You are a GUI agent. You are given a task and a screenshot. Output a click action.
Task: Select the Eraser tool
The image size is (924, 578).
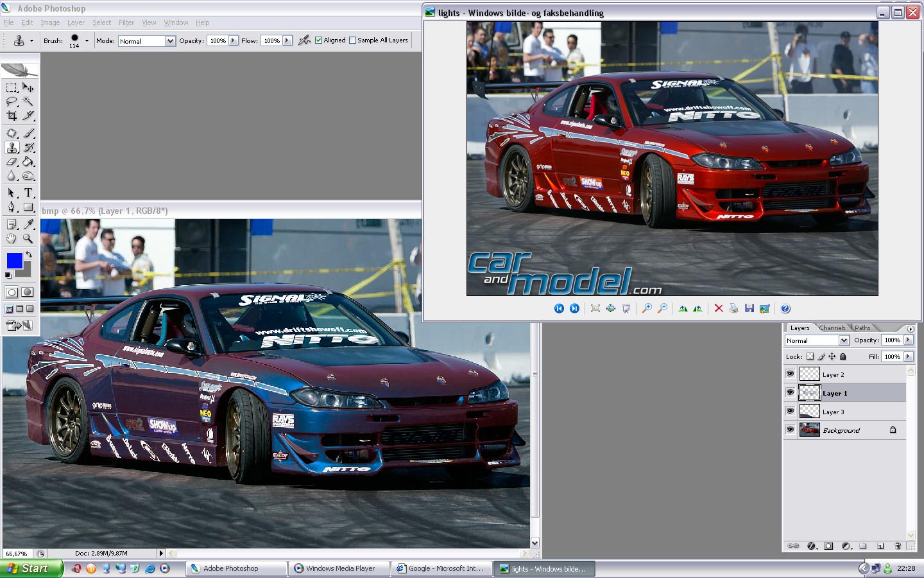[x=12, y=161]
